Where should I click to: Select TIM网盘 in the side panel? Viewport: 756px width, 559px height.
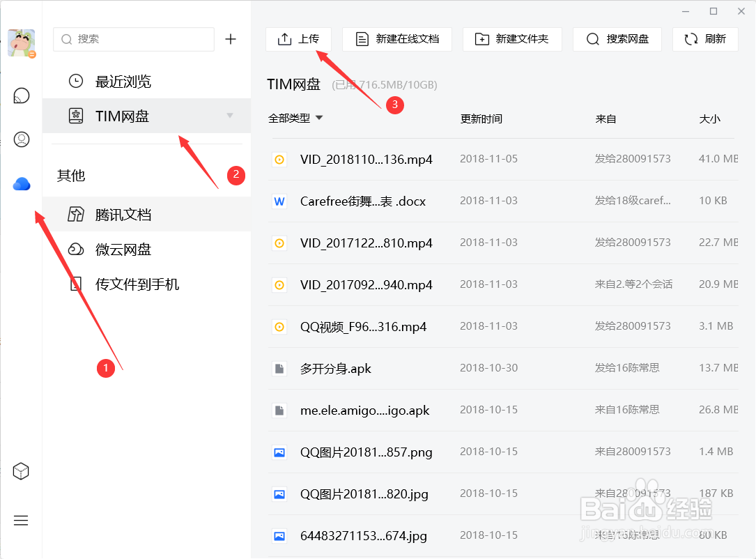pos(146,116)
